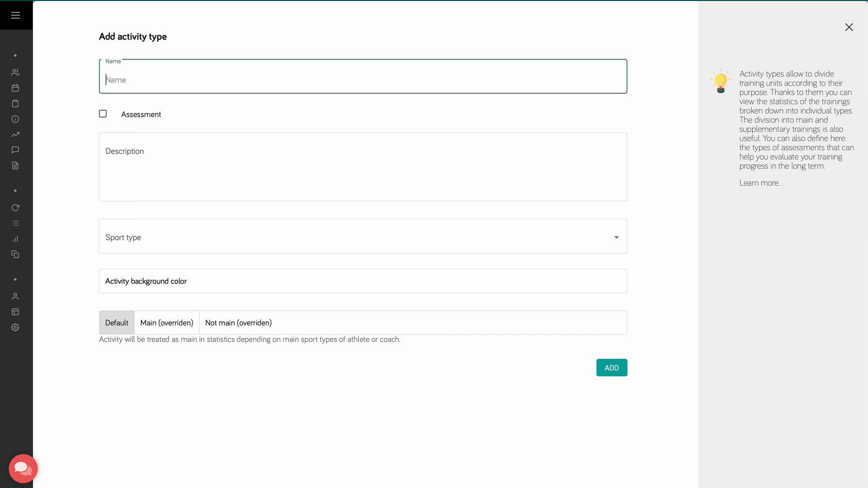Image resolution: width=868 pixels, height=488 pixels.
Task: Open the trending statistics icon
Action: coord(15,134)
